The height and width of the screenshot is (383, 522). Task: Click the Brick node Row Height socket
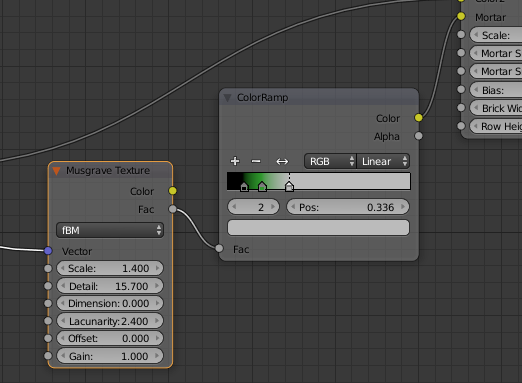point(461,126)
